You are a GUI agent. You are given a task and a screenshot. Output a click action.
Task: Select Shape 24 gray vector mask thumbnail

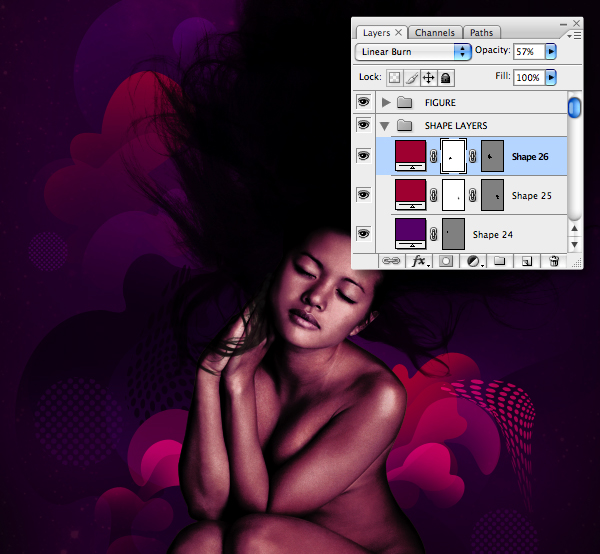pyautogui.click(x=453, y=234)
